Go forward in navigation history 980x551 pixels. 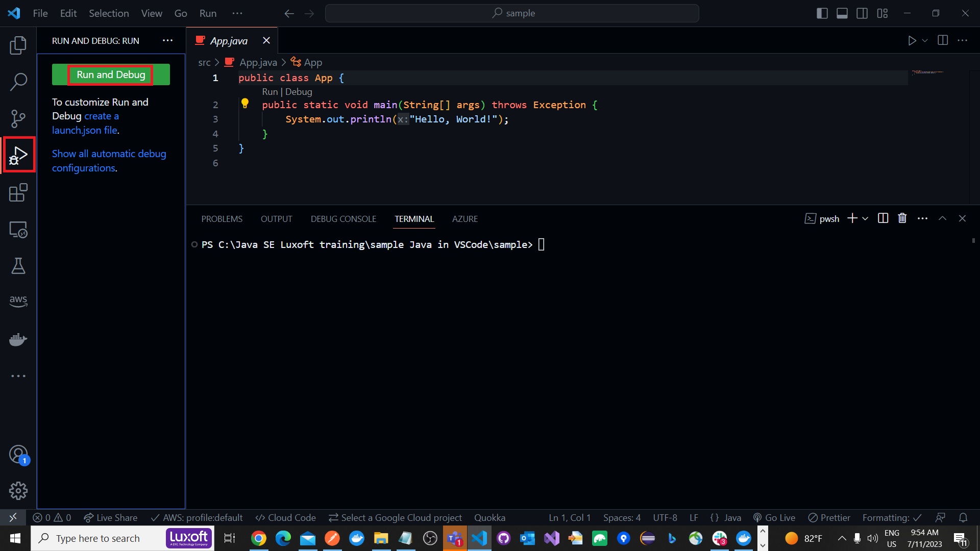coord(309,13)
